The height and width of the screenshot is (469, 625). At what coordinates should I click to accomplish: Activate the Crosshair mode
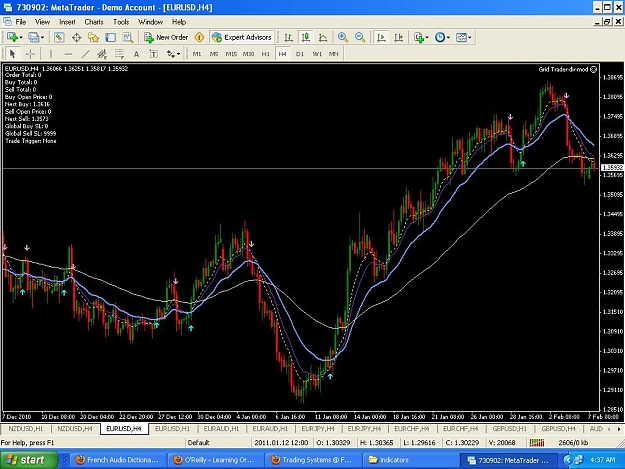coord(30,54)
